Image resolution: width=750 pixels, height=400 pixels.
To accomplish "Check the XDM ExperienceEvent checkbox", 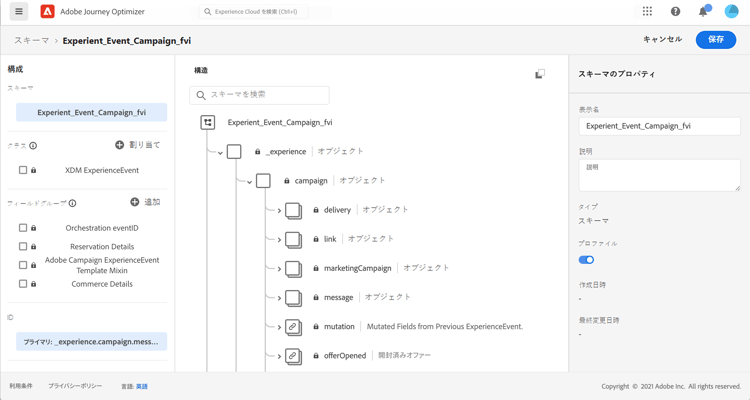I will point(23,170).
